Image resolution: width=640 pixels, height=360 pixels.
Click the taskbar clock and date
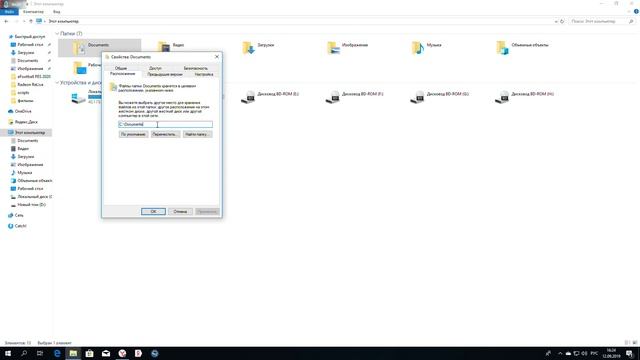(x=611, y=353)
